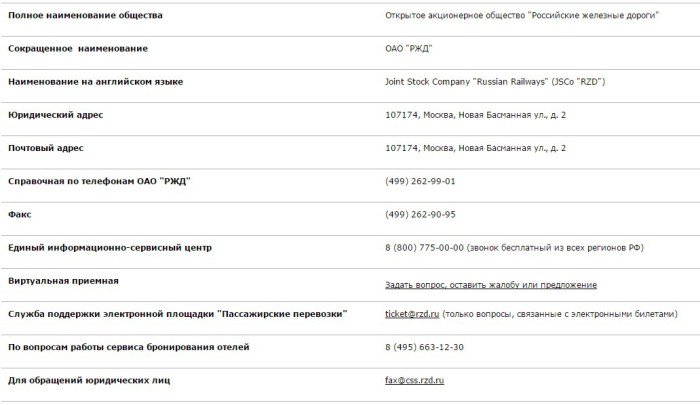Click the "Наименование на английском языке" label

[x=95, y=82]
